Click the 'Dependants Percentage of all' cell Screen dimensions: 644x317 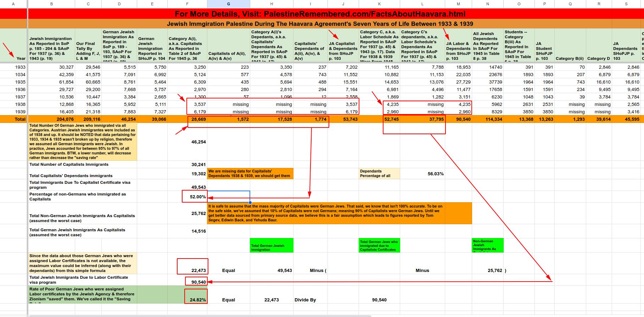point(379,173)
